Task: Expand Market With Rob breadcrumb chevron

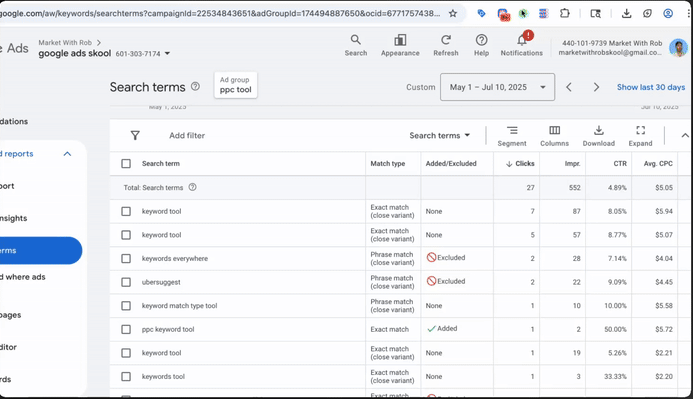Action: pos(99,42)
